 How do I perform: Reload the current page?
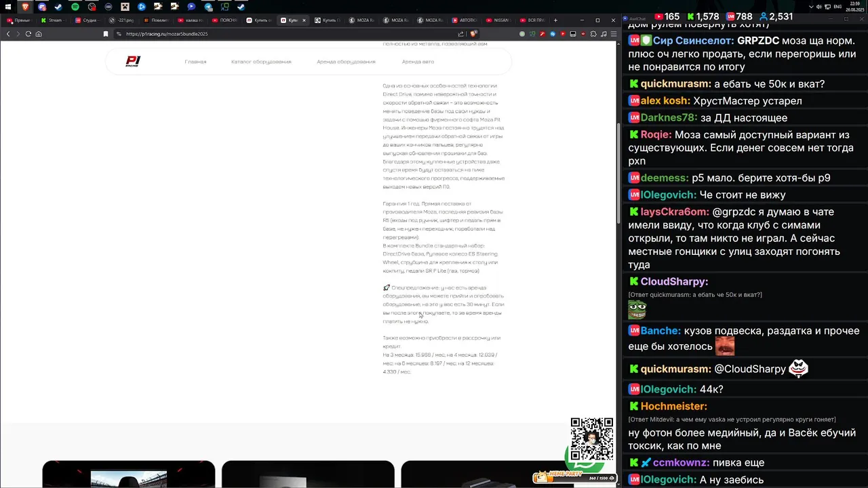tap(28, 34)
